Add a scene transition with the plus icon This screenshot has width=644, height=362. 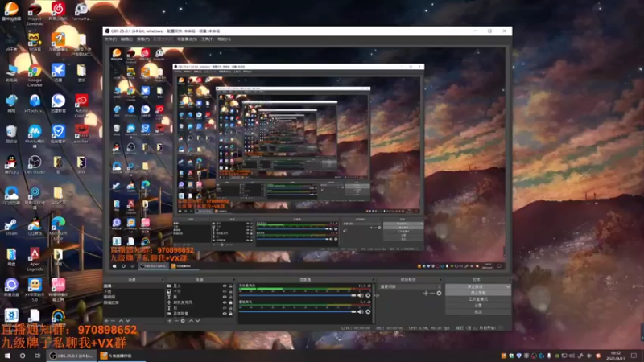pos(426,293)
